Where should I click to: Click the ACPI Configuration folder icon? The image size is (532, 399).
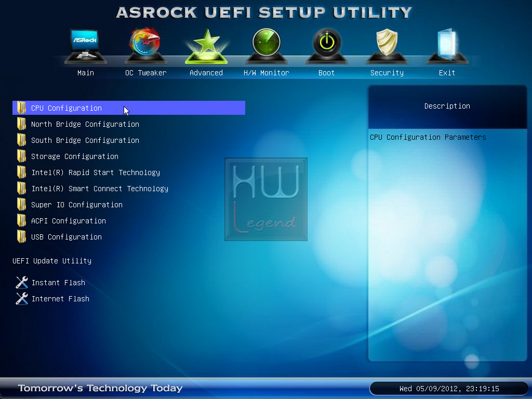coord(21,220)
